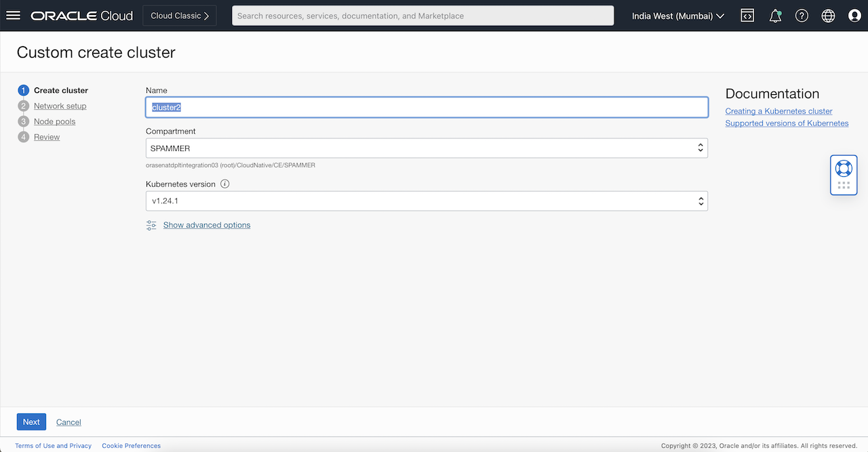Open the announcements bell icon

point(775,16)
